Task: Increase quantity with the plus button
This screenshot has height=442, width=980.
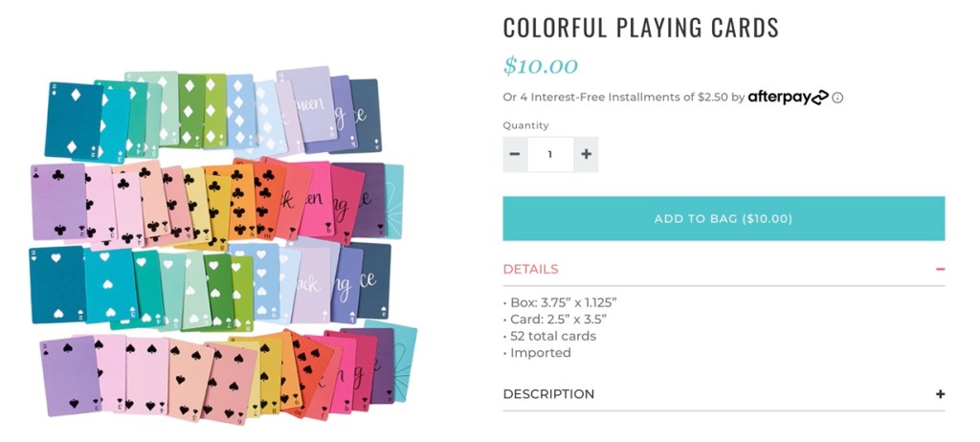Action: pos(587,154)
